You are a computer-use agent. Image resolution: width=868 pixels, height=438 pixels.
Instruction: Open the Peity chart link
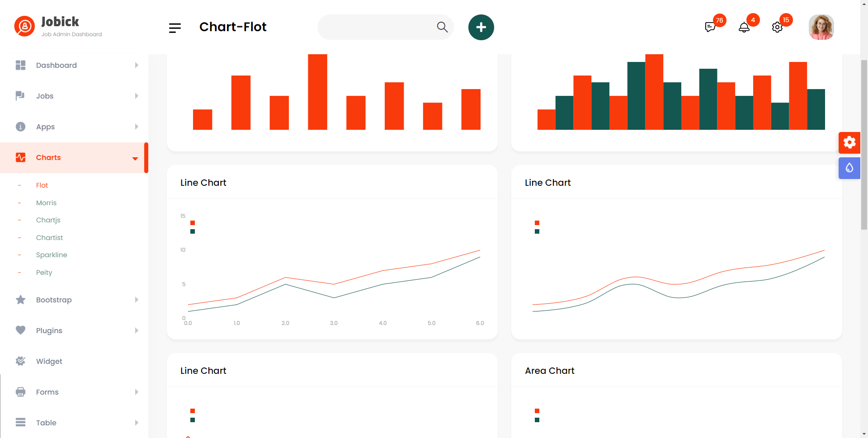point(44,273)
